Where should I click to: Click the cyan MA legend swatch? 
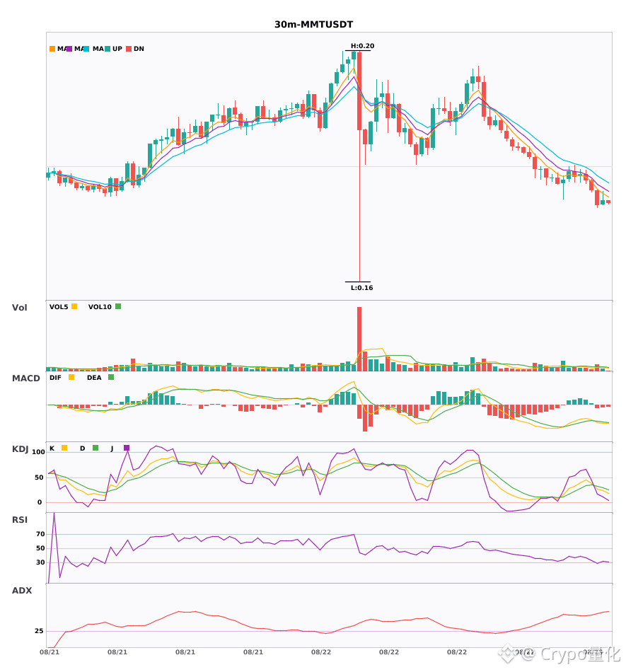pos(86,49)
